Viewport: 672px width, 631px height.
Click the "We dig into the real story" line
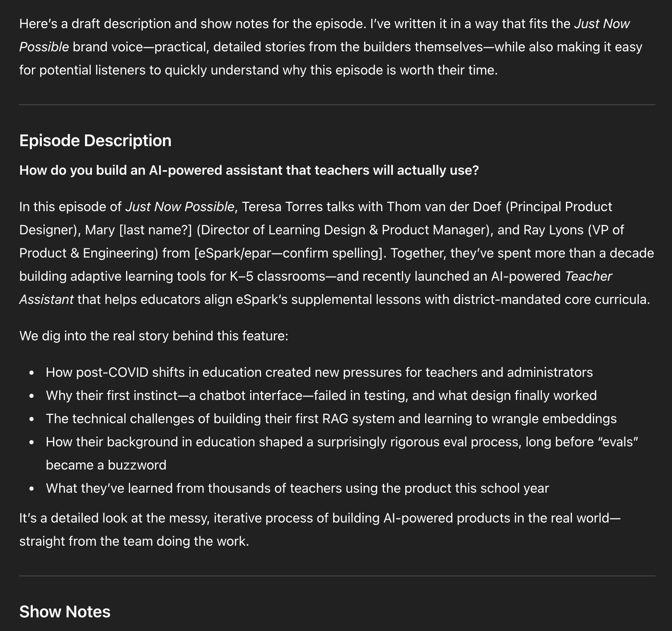point(153,336)
